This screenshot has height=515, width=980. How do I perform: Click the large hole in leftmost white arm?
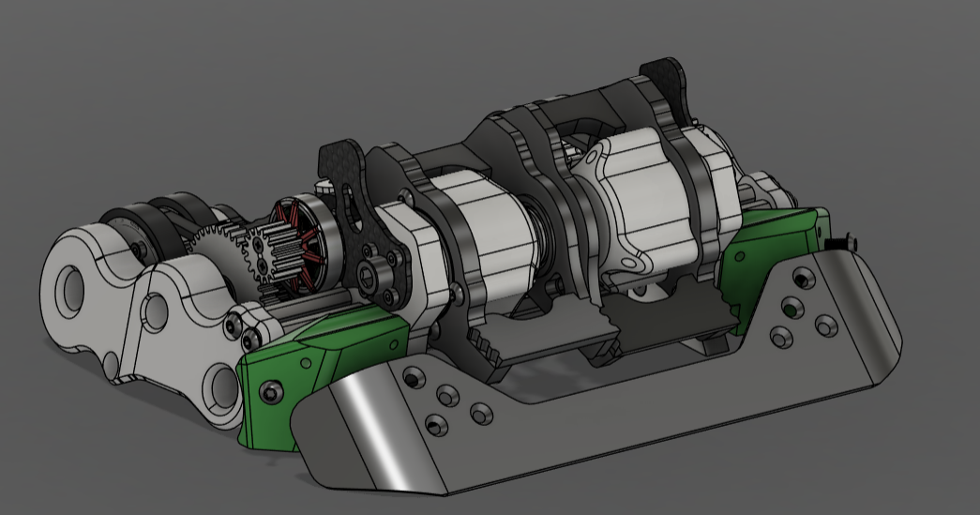click(70, 283)
